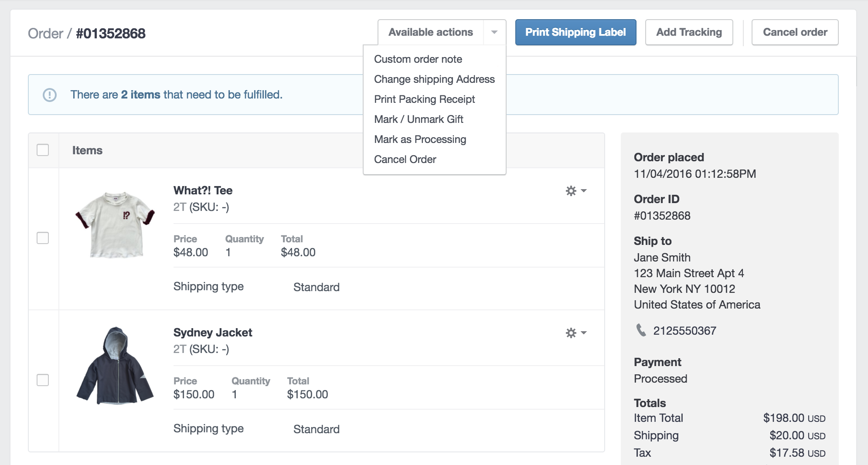Open the Sydney Jacket product thumbnail
868x465 pixels.
pyautogui.click(x=115, y=366)
